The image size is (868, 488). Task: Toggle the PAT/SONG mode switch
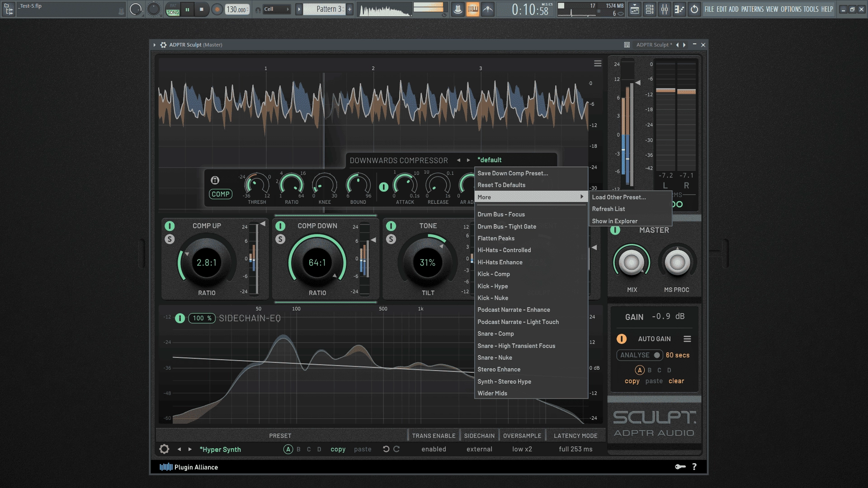click(x=173, y=9)
